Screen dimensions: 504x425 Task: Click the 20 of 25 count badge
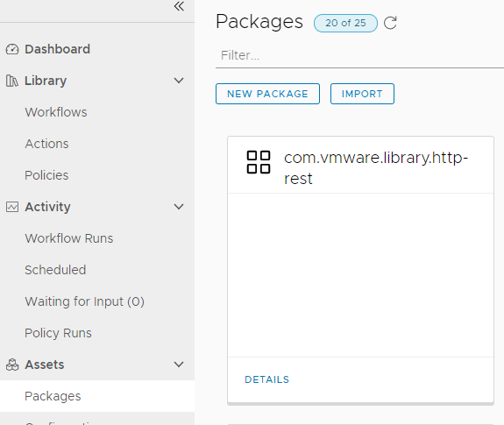345,23
